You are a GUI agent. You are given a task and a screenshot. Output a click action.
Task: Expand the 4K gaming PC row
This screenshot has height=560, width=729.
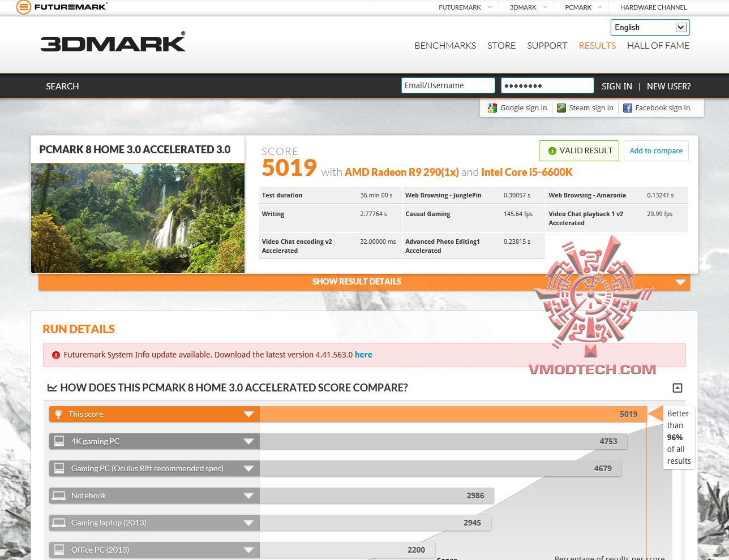pyautogui.click(x=248, y=442)
